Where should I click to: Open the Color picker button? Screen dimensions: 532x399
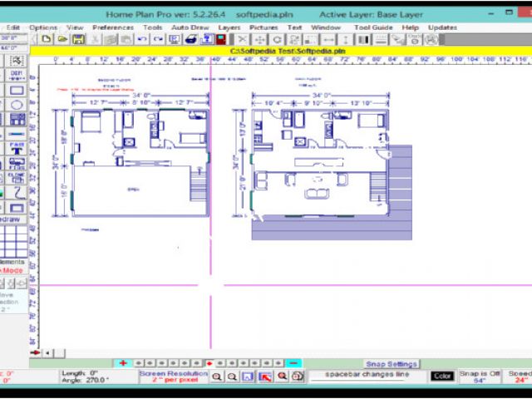(x=442, y=377)
